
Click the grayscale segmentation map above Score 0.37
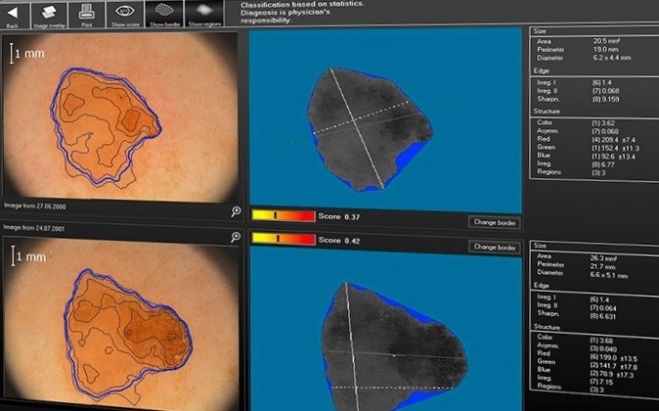(385, 120)
